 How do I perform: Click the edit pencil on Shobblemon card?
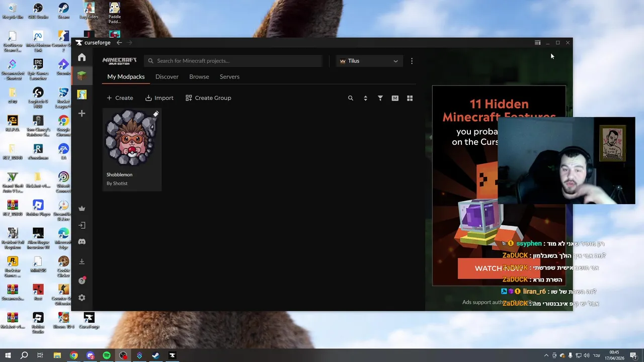tap(156, 114)
